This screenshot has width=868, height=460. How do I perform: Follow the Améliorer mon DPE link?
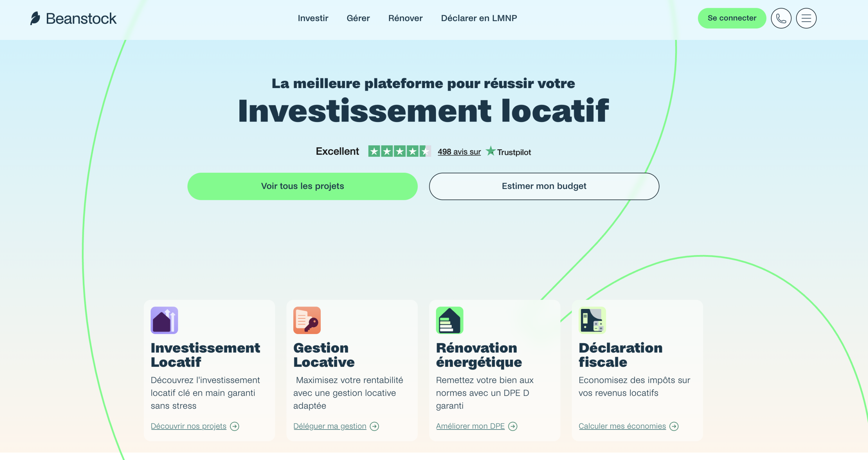(470, 426)
